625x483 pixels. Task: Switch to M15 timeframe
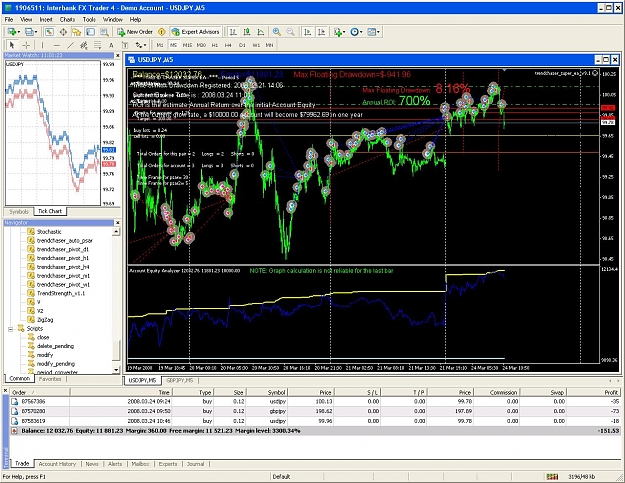pos(187,45)
